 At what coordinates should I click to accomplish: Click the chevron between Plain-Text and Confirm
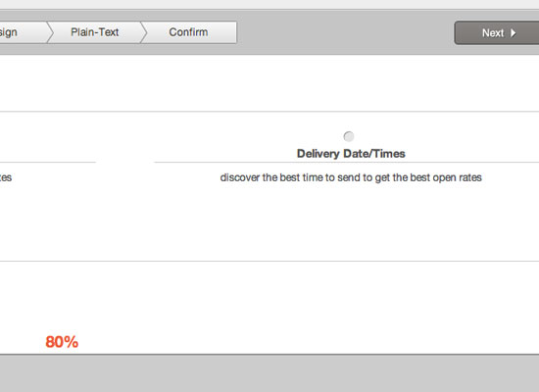coord(144,32)
